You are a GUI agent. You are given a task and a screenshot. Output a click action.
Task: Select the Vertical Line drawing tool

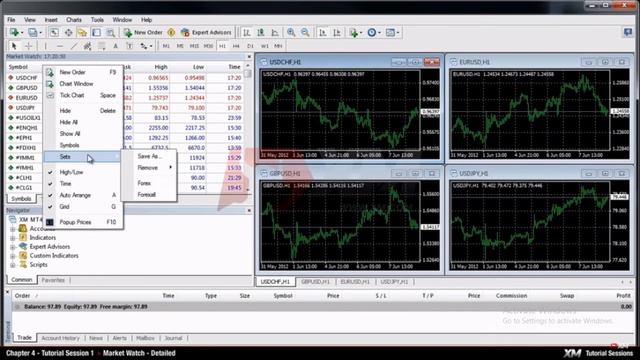(46, 46)
